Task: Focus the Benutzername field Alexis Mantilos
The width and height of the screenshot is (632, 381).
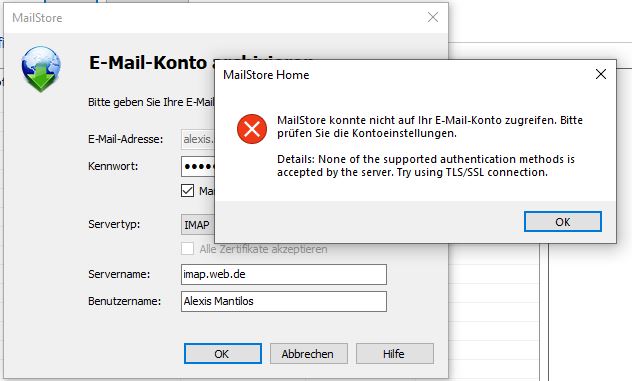Action: [284, 302]
